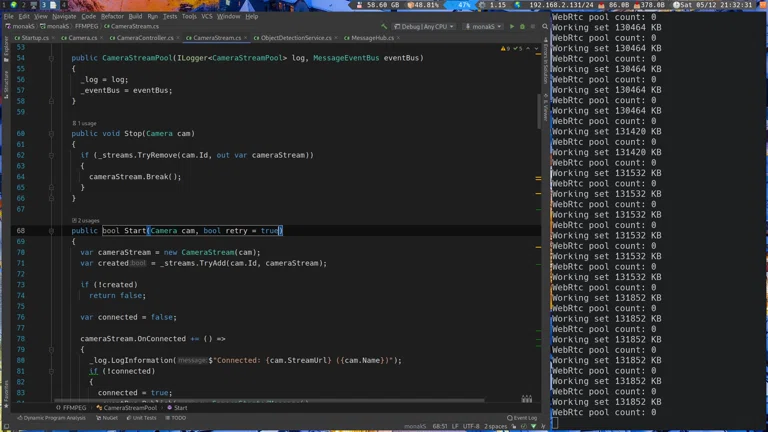Collapse Start method fold marker line 68

point(51,231)
